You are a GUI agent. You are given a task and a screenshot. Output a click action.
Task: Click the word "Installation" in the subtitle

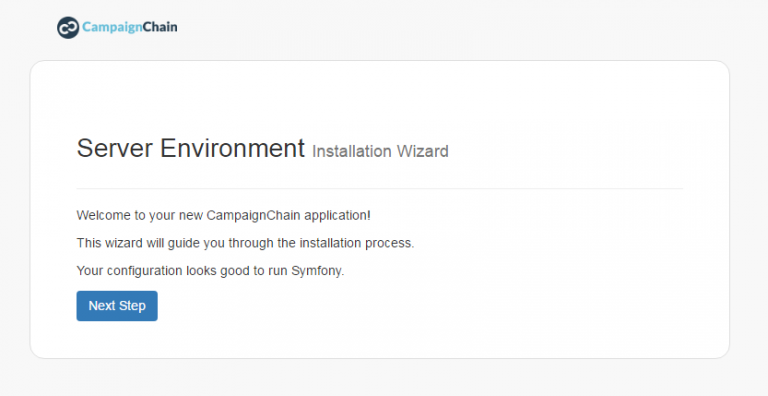point(352,151)
